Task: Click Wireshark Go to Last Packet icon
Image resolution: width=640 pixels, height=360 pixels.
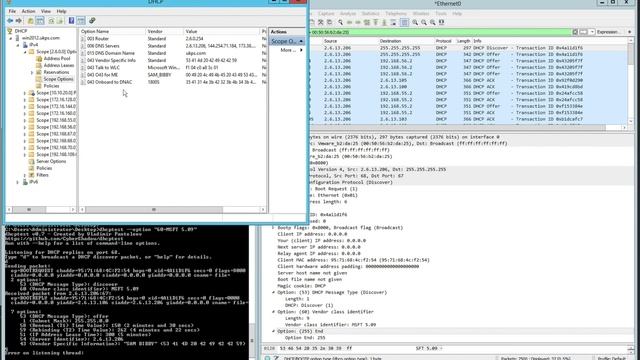Action: (384, 22)
